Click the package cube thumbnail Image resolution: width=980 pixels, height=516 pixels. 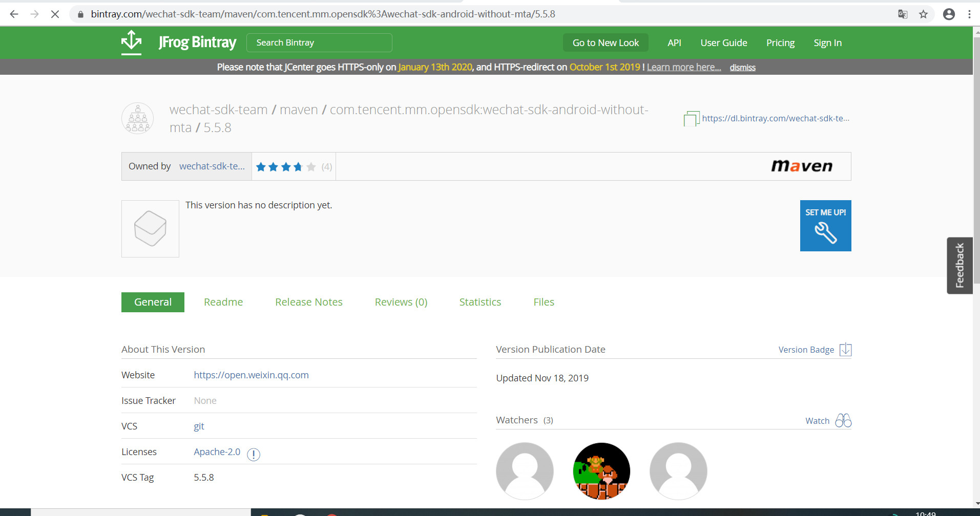pos(150,229)
